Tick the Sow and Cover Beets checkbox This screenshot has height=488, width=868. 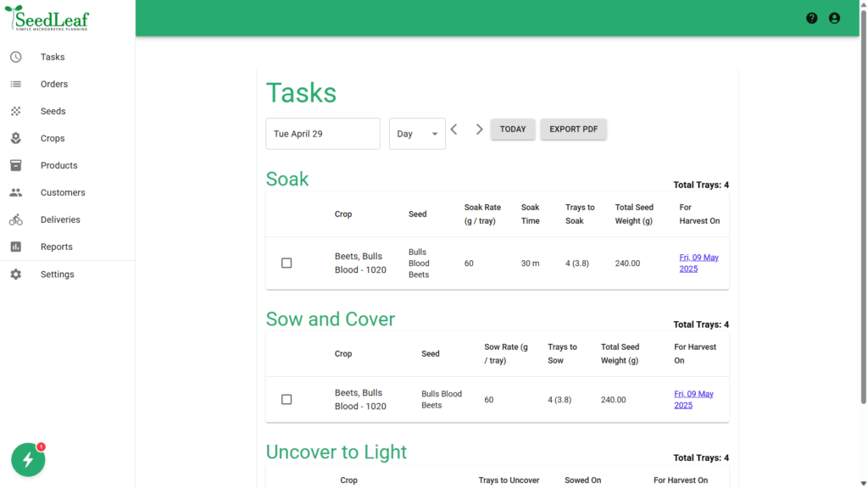coord(287,400)
